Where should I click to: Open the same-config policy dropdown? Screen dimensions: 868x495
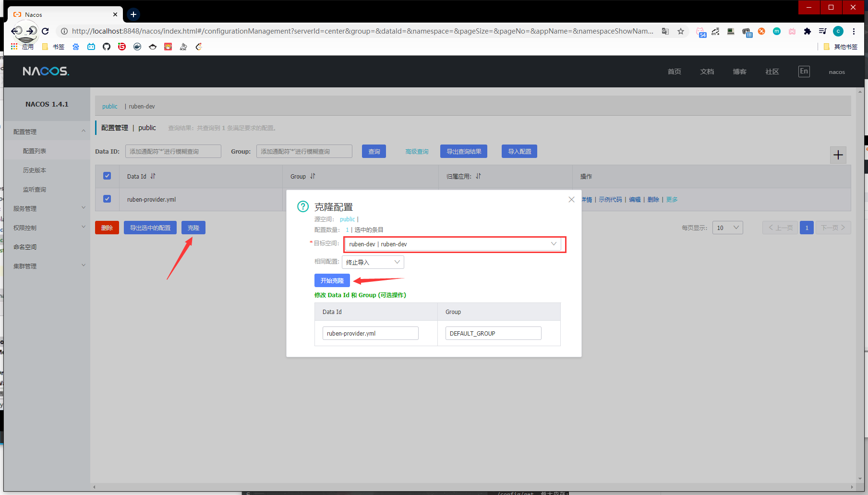[x=373, y=262]
